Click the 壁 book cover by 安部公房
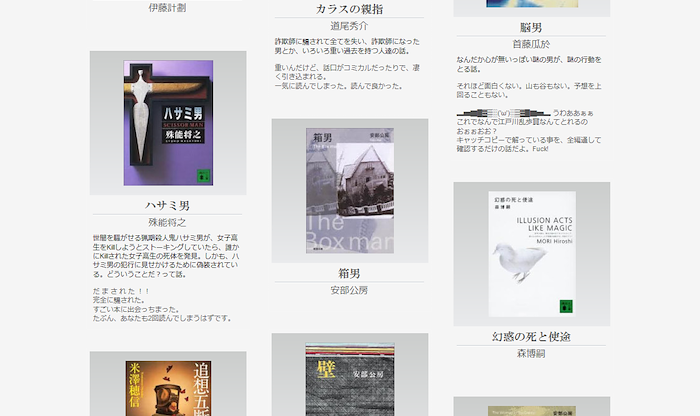 350,379
